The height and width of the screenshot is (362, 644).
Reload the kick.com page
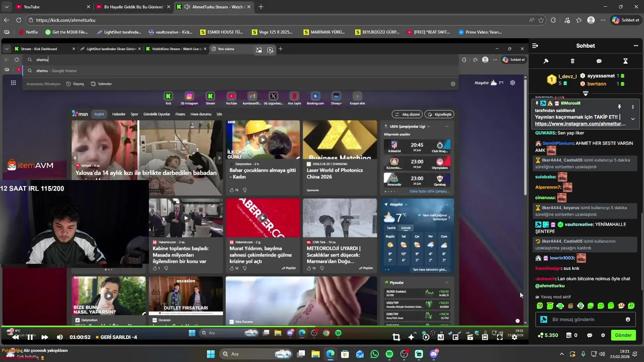(x=19, y=20)
